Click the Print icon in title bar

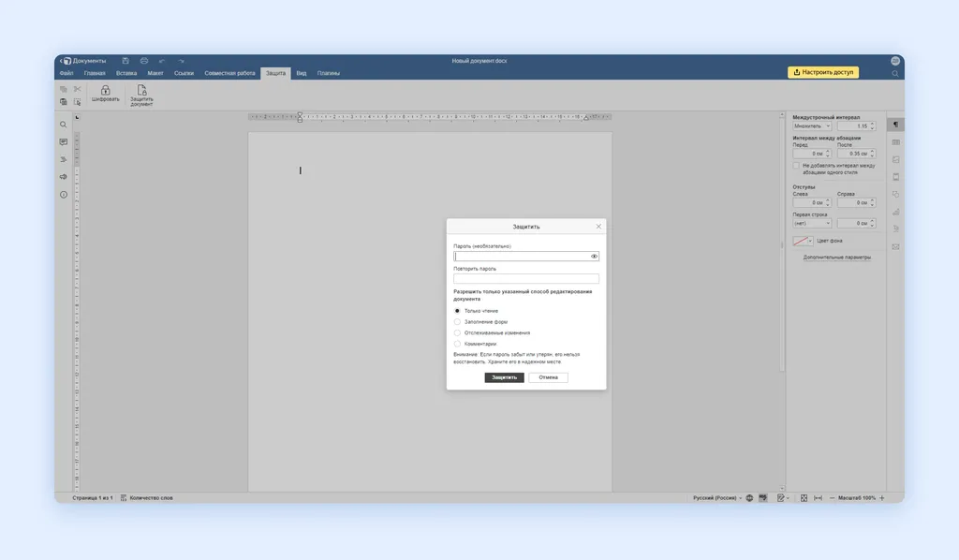coord(144,61)
